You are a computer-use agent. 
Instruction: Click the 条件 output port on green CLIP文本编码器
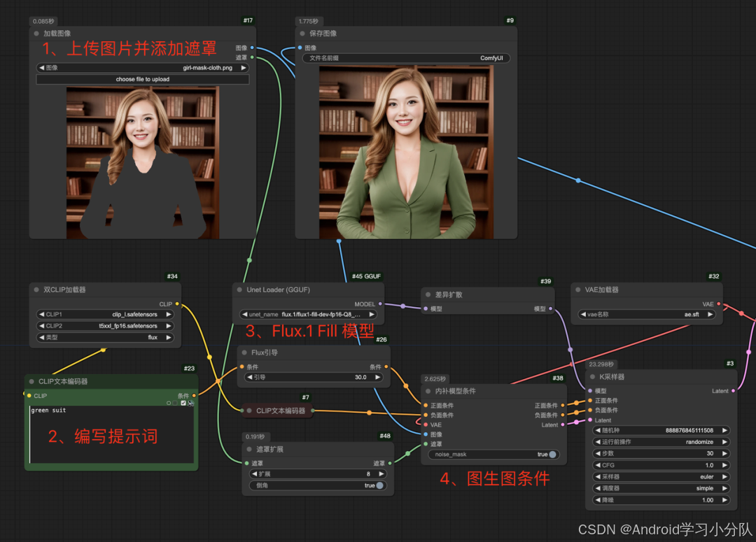[195, 396]
